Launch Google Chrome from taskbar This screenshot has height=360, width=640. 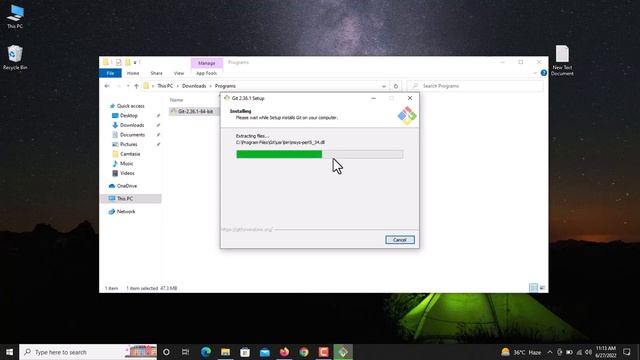tap(304, 352)
